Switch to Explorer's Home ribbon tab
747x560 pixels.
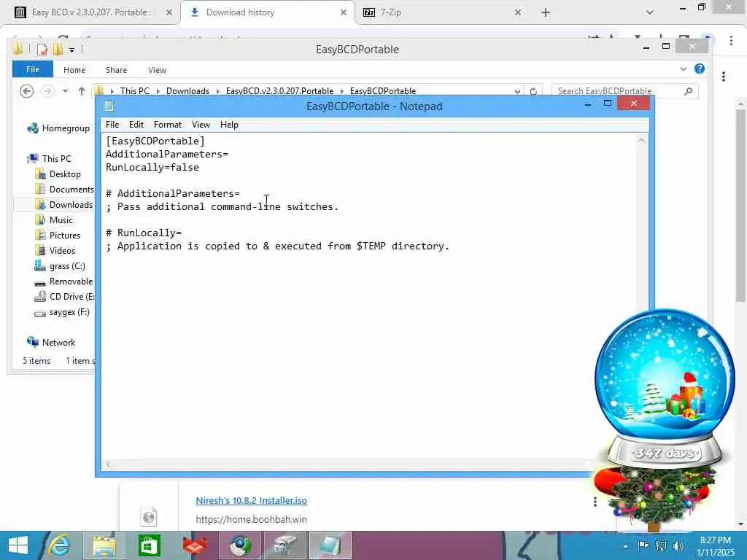coord(74,70)
